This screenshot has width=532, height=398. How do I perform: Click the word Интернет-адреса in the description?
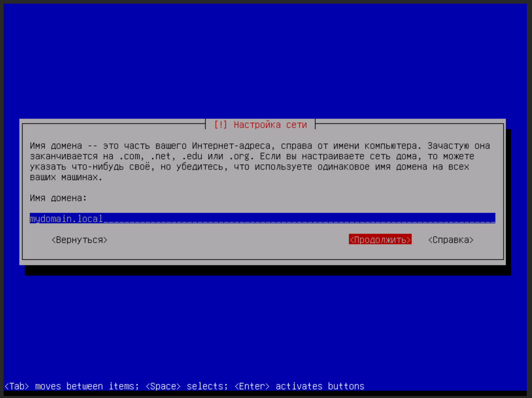point(231,146)
